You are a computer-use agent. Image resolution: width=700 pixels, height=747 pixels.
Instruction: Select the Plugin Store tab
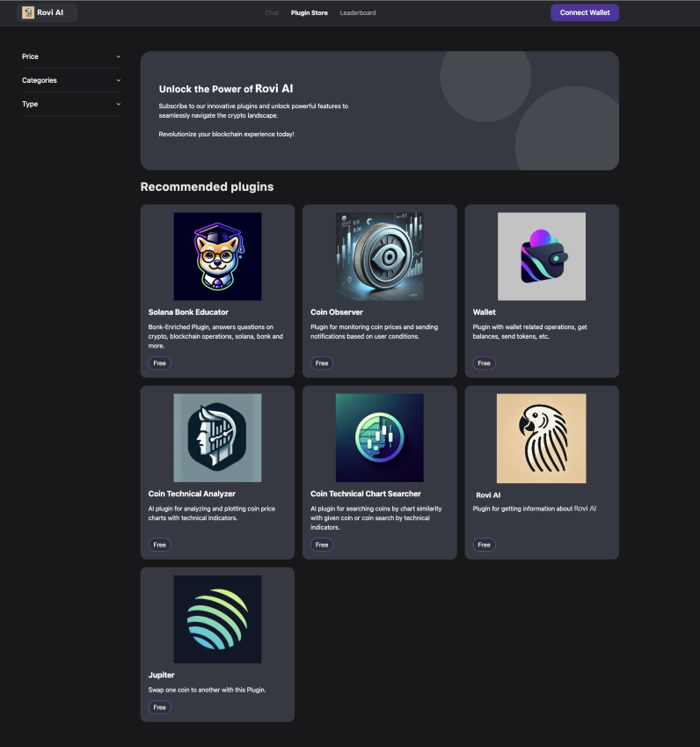(310, 13)
